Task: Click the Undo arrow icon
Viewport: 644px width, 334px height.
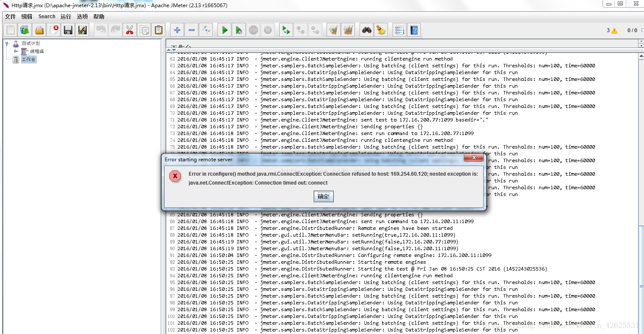Action: [x=101, y=30]
